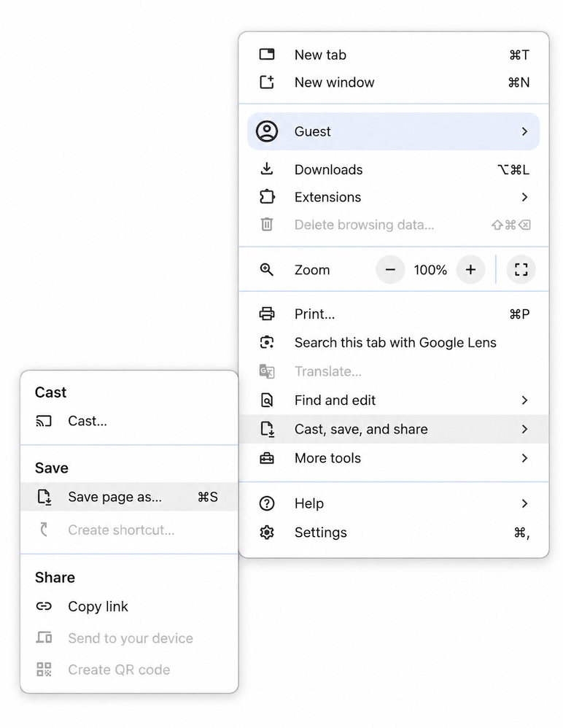Click the New window icon
563x728 pixels.
coord(266,82)
